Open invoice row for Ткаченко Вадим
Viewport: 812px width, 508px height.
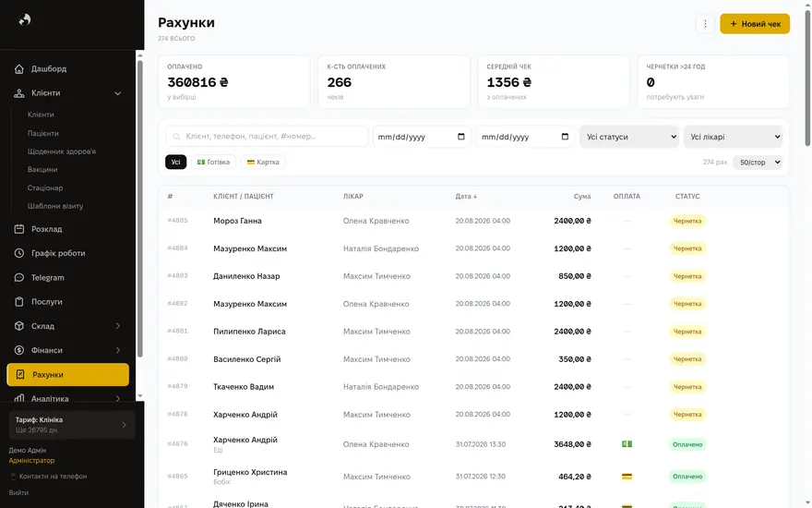coord(473,387)
